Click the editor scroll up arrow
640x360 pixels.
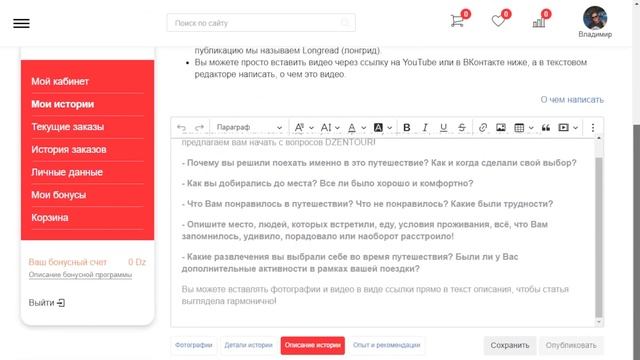599,138
